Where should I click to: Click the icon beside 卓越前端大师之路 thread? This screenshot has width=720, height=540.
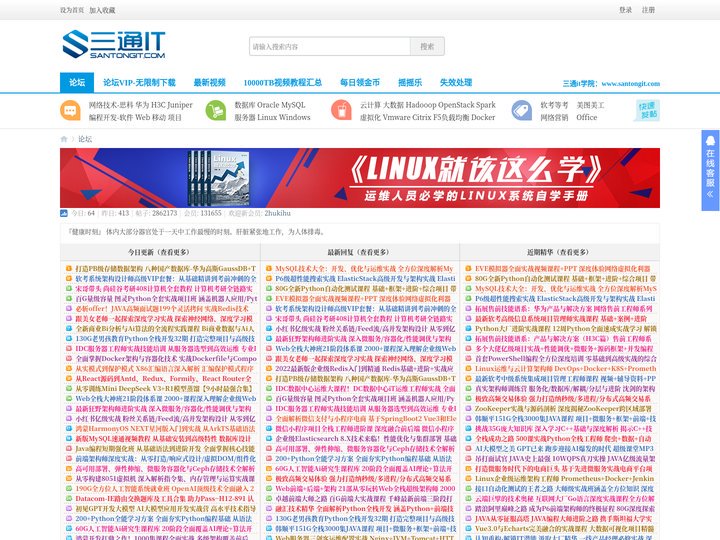(269, 499)
